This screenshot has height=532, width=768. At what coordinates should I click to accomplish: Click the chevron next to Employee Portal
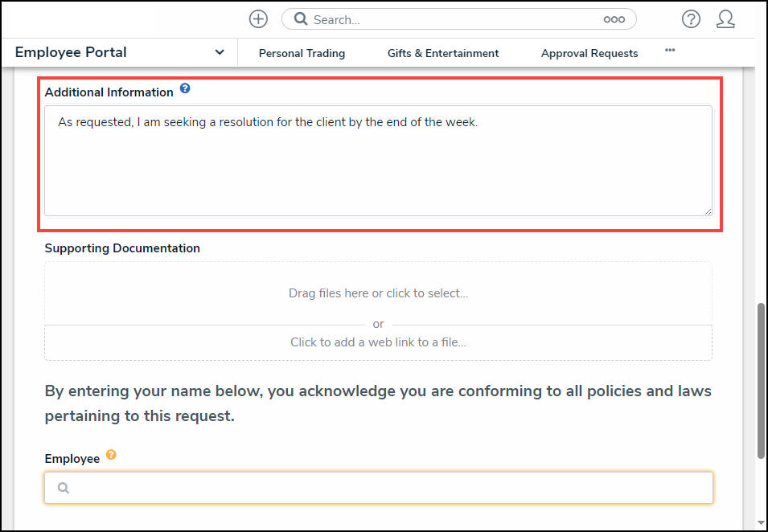pos(220,52)
